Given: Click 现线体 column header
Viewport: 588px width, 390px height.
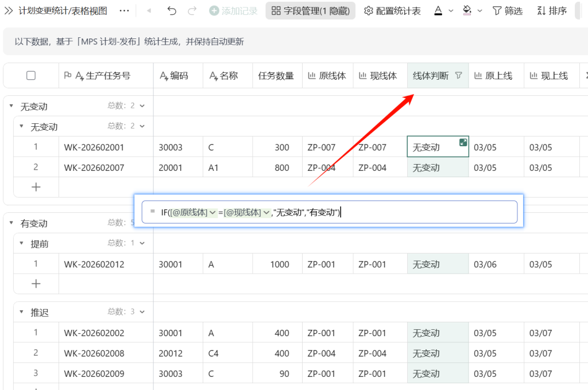Looking at the screenshot, I should [x=380, y=76].
